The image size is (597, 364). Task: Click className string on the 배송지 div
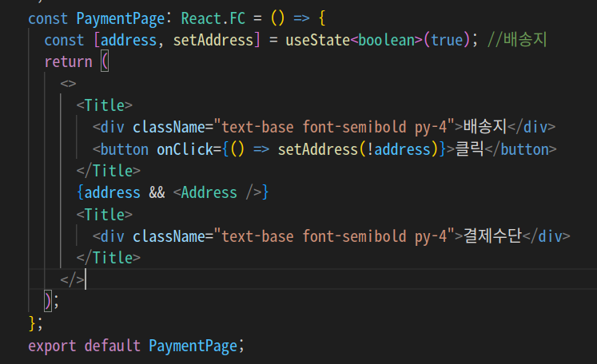334,127
